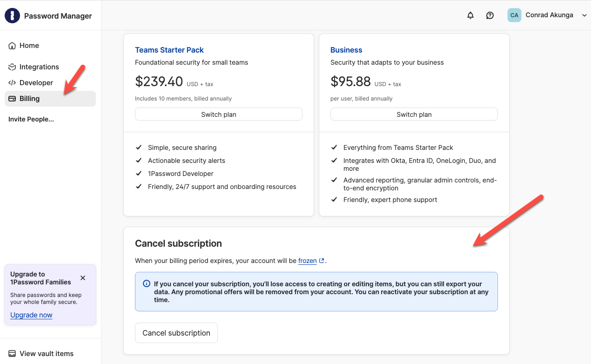
Task: Click the View vault items icon
Action: point(12,354)
